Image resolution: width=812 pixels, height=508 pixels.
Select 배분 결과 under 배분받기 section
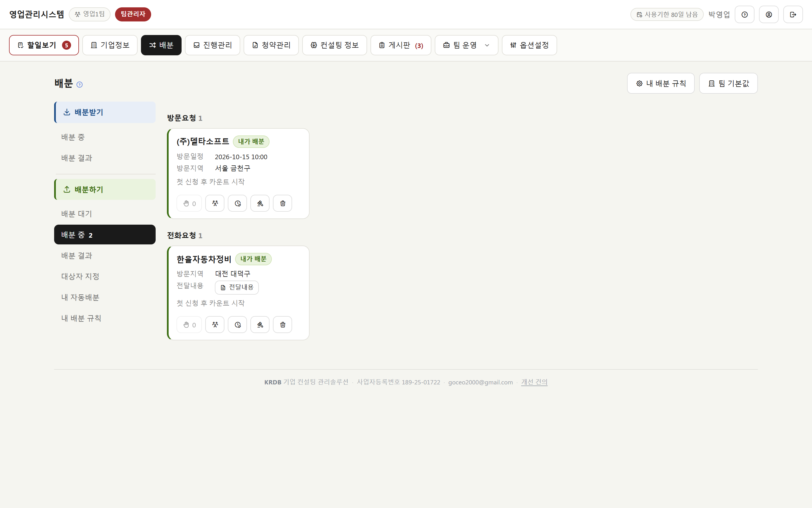pos(105,158)
